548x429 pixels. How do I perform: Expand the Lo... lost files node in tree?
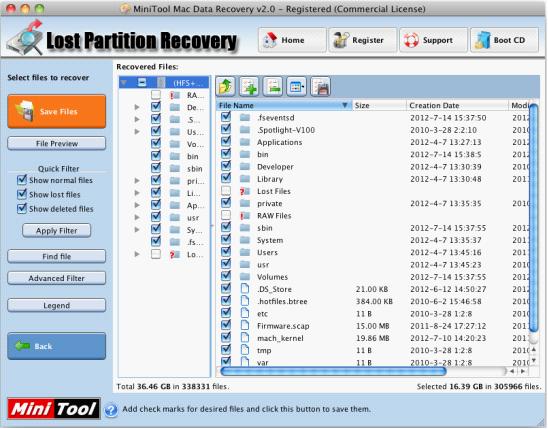click(x=137, y=254)
